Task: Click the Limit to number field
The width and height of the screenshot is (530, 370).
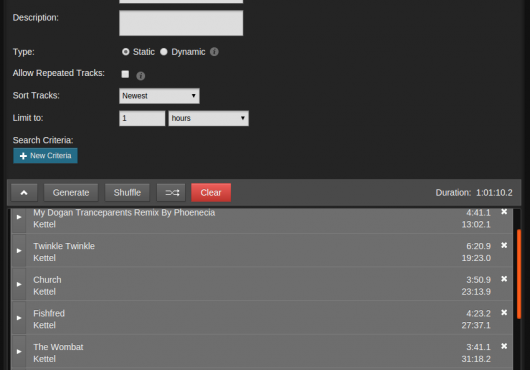Action: tap(142, 118)
